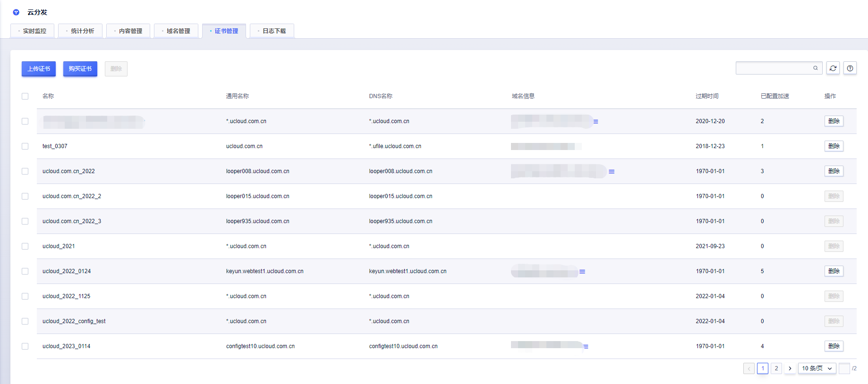
Task: Expand the 10 条/页 page size dropdown
Action: [817, 368]
